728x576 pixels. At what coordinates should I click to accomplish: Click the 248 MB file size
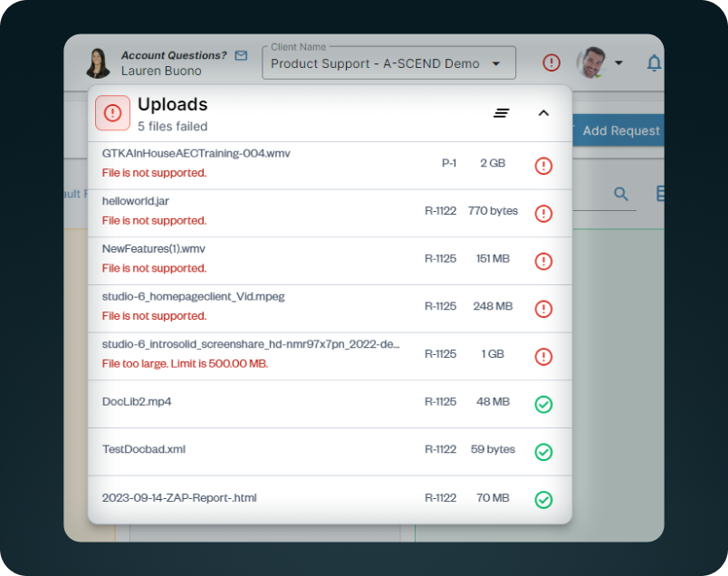click(493, 306)
